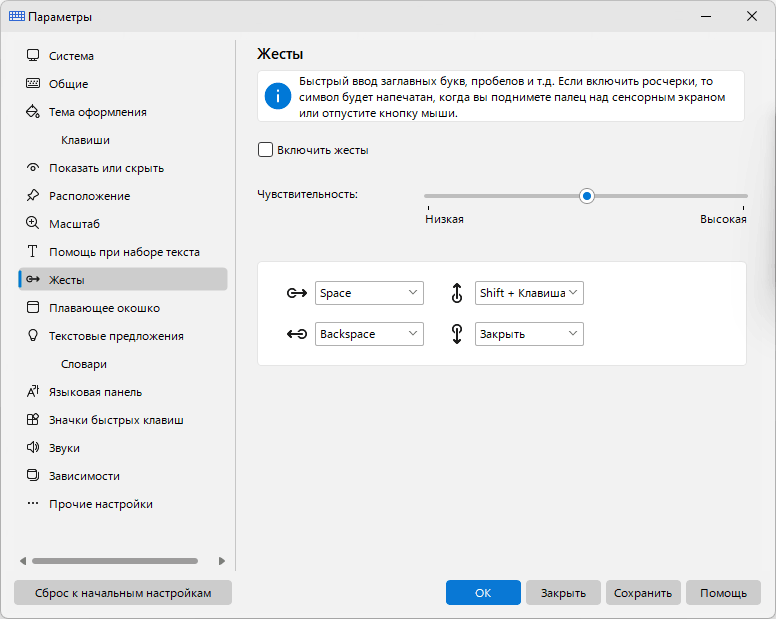Click the slider track near Высокая

click(x=741, y=196)
